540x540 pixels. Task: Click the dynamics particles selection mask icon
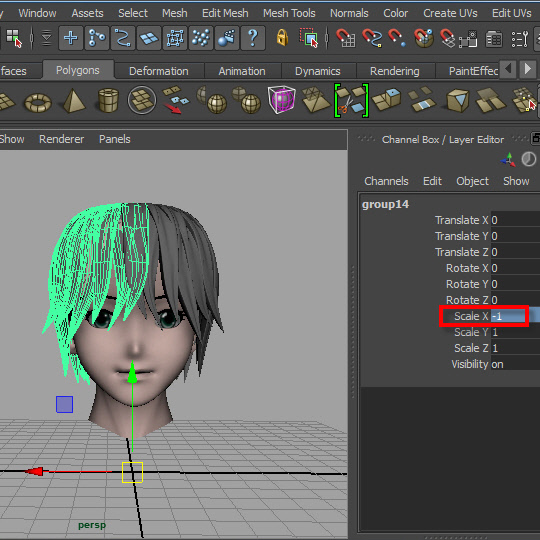click(201, 38)
